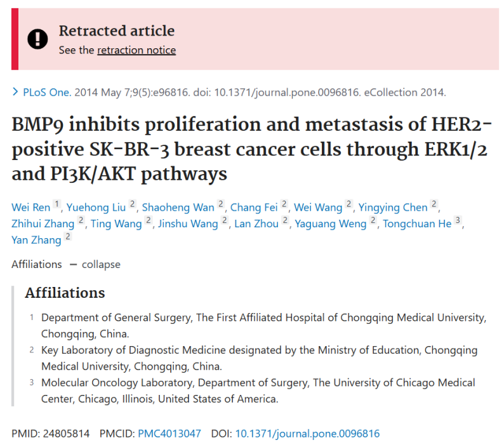Click affiliation superscript 2 beside Yan Zhang

click(x=67, y=237)
